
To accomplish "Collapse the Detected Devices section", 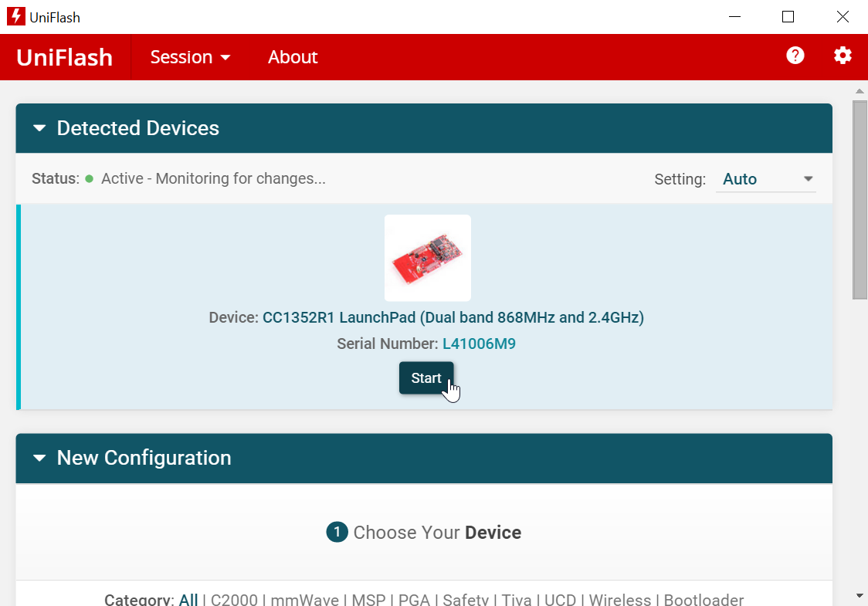I will (40, 128).
